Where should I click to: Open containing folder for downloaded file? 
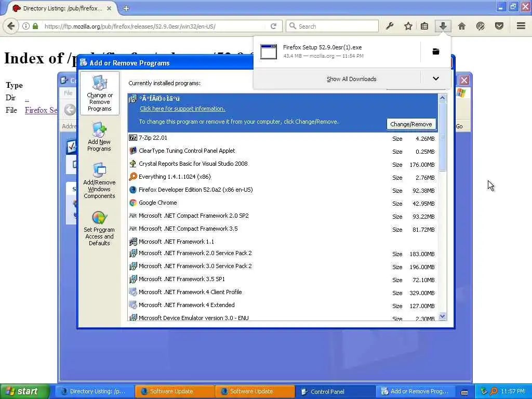coord(436,51)
